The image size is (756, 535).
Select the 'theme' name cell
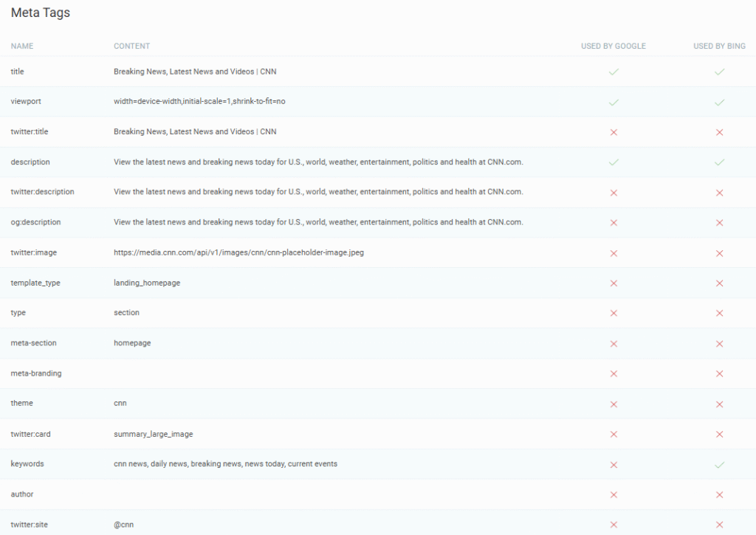(x=21, y=403)
